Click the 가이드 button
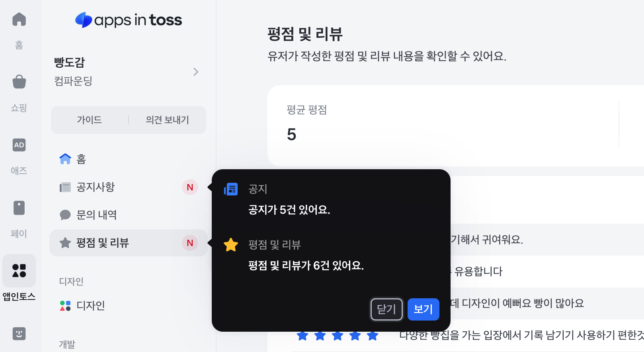Image resolution: width=644 pixels, height=352 pixels. (x=90, y=120)
